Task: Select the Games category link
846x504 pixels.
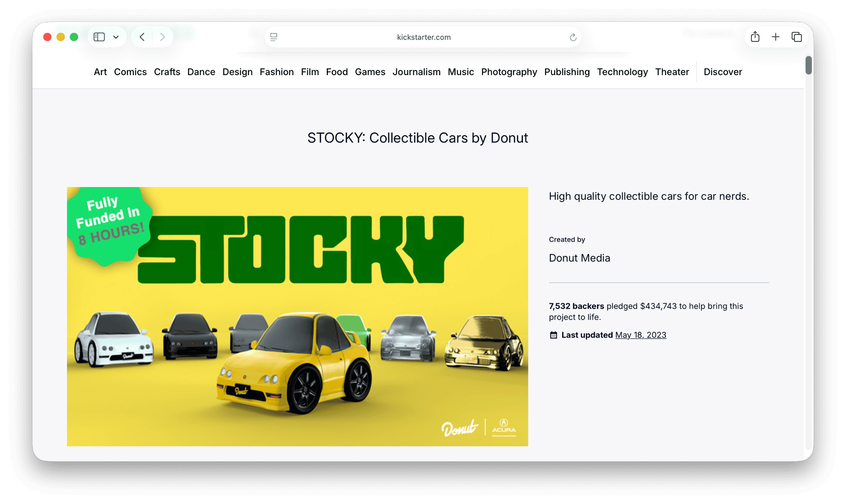Action: click(x=370, y=72)
